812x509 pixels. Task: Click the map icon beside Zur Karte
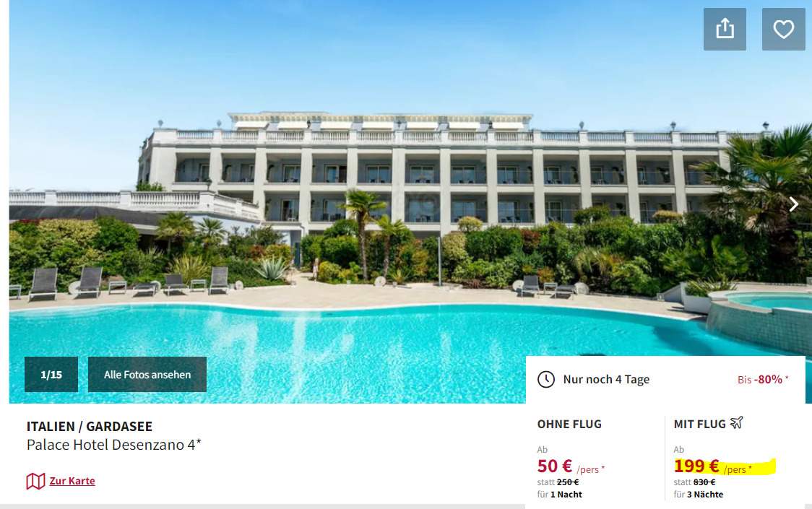pos(35,481)
